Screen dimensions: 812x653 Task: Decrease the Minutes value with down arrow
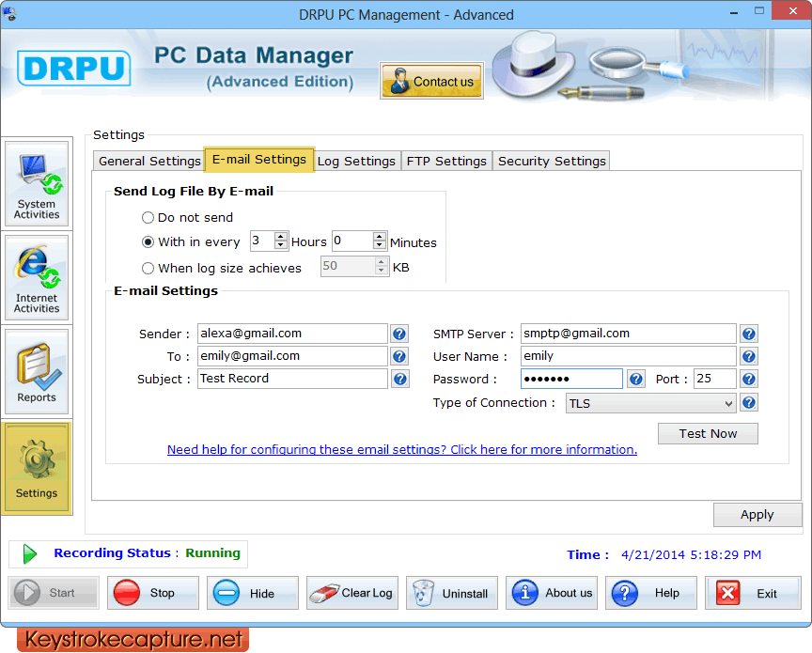(379, 245)
